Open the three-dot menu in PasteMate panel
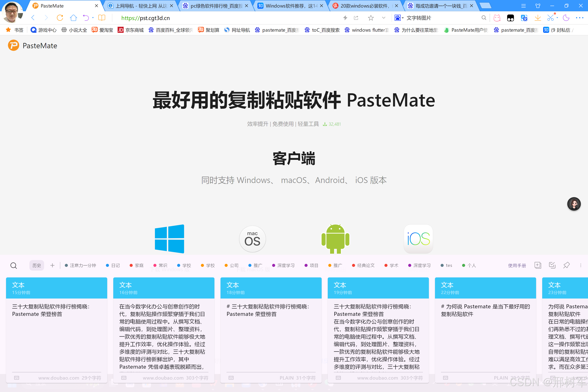 tap(581, 266)
